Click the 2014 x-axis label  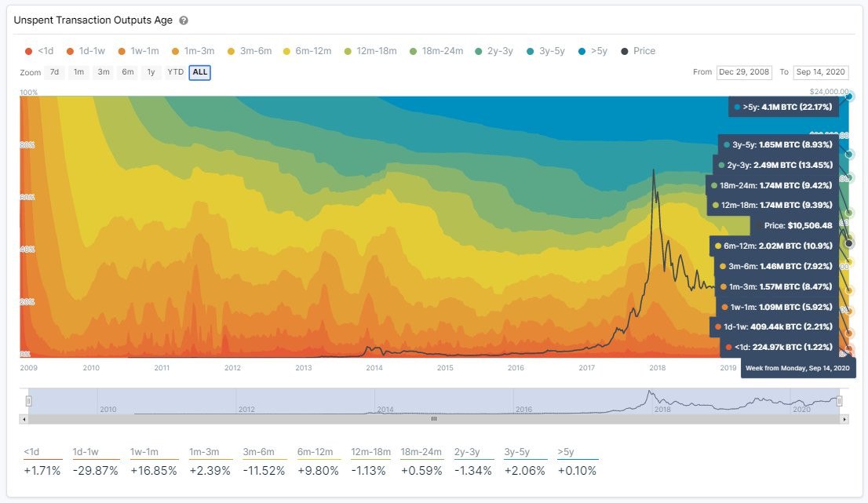tap(374, 367)
